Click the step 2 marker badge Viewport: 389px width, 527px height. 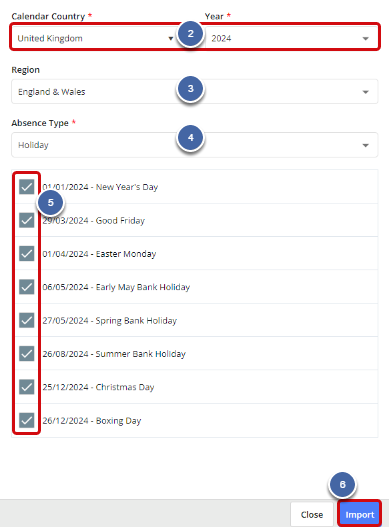pos(191,34)
